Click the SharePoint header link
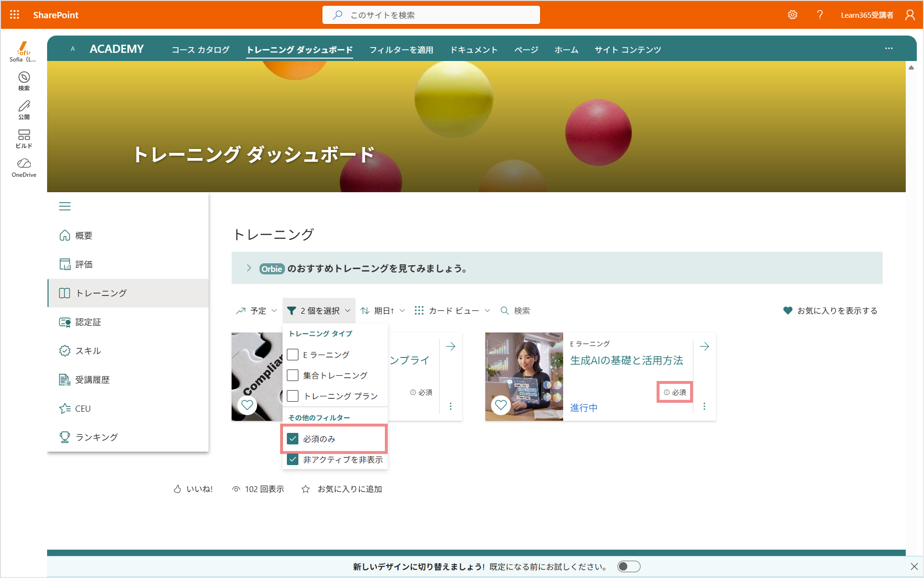The image size is (924, 578). [56, 15]
